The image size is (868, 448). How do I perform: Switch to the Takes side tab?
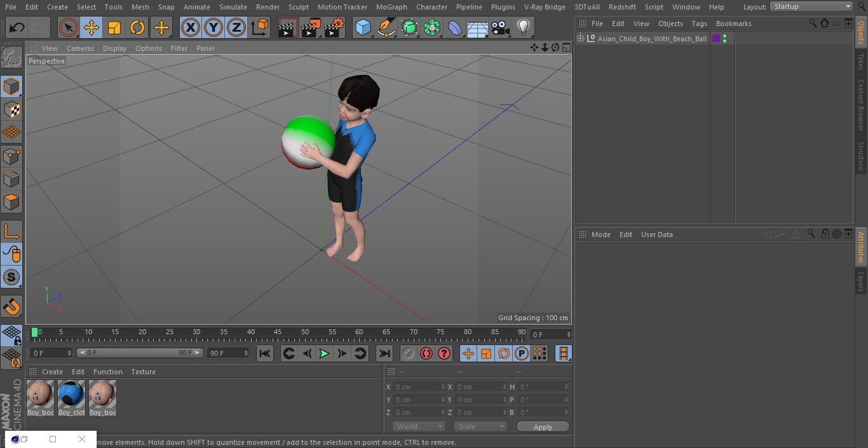[861, 62]
